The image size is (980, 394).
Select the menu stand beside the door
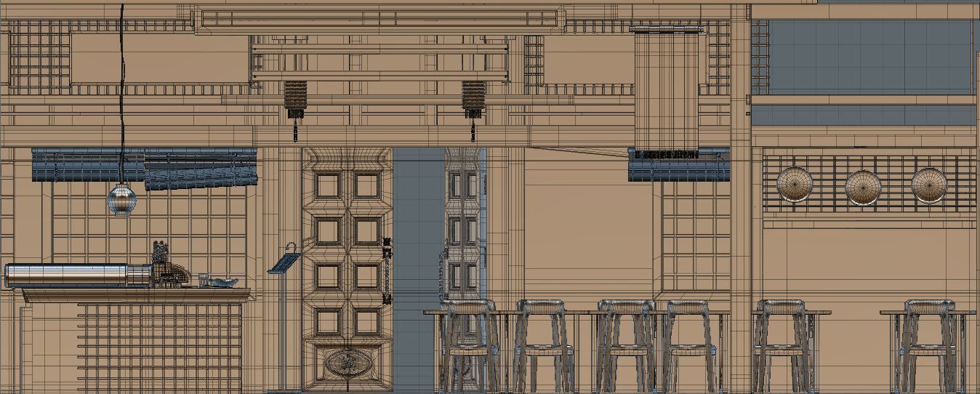pyautogui.click(x=284, y=317)
